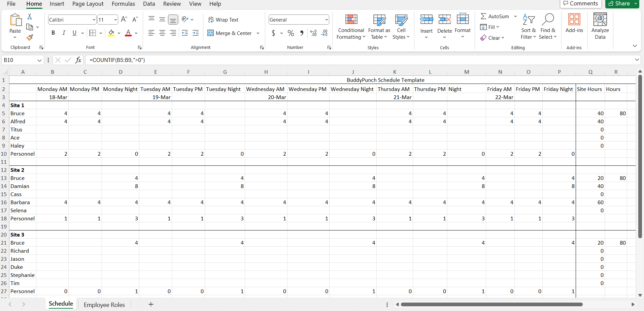Viewport: 644px width, 311px height.
Task: Open the Font name dropdown
Action: [x=94, y=19]
